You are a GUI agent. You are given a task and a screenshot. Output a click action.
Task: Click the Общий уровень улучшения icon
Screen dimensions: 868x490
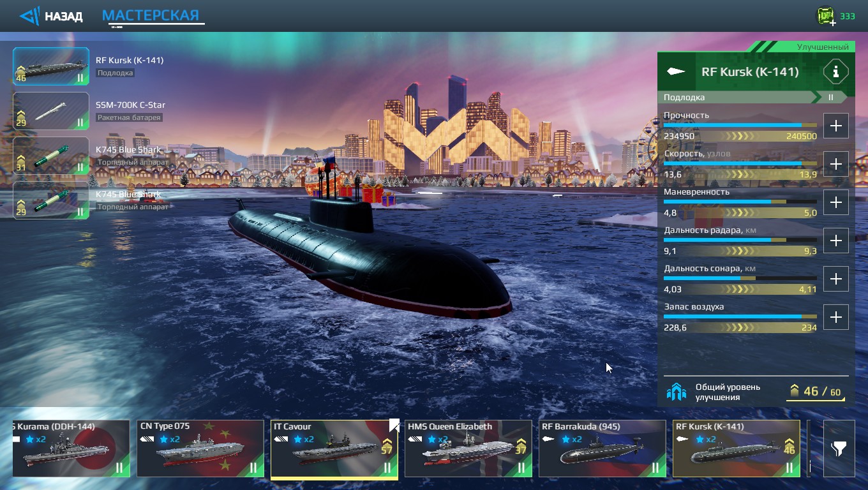677,392
